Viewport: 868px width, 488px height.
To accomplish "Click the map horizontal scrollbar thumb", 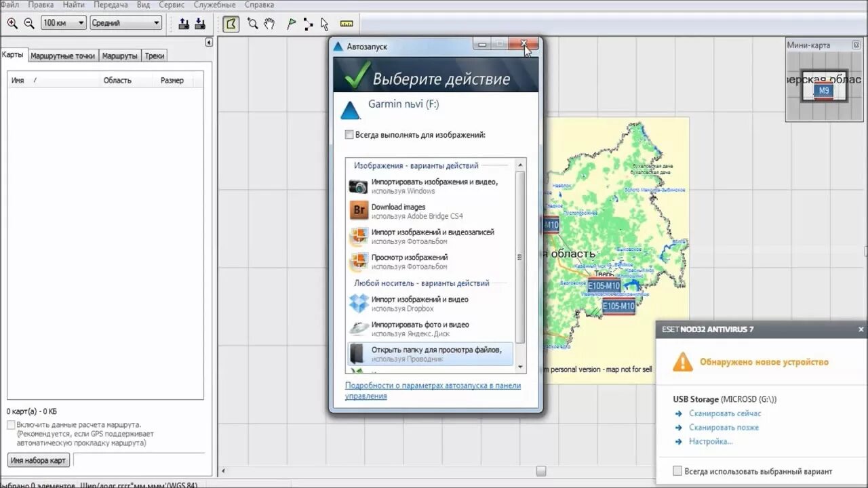I will tap(540, 470).
